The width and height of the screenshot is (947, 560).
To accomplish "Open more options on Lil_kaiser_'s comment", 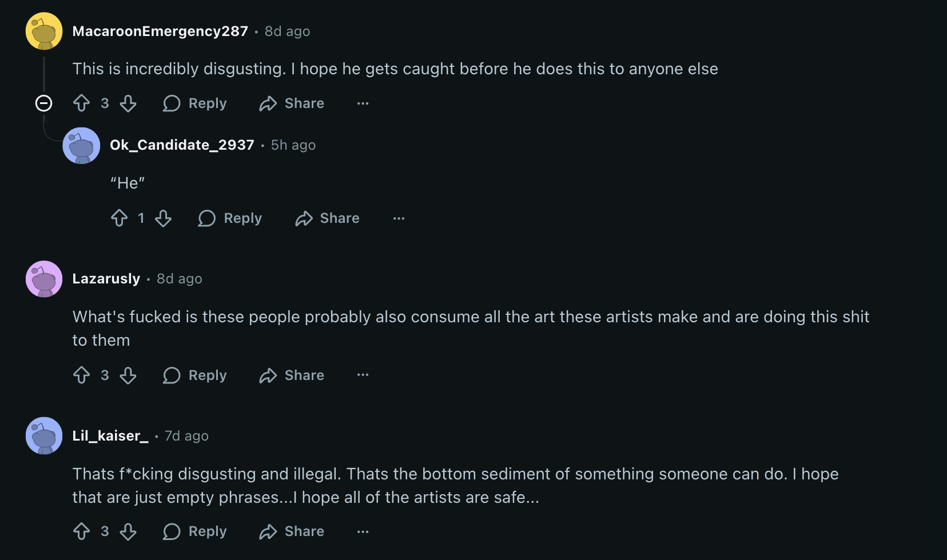I will [x=363, y=531].
